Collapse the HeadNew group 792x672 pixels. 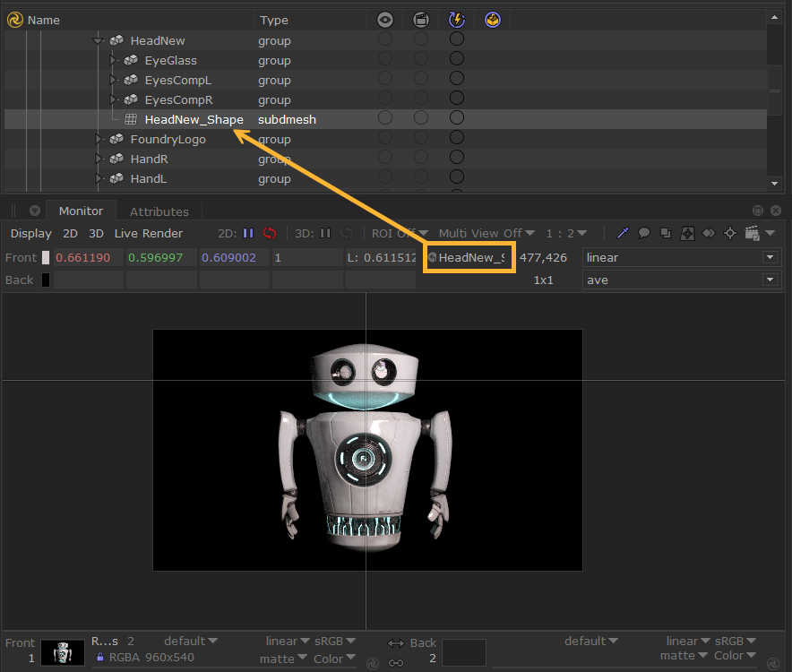[99, 41]
